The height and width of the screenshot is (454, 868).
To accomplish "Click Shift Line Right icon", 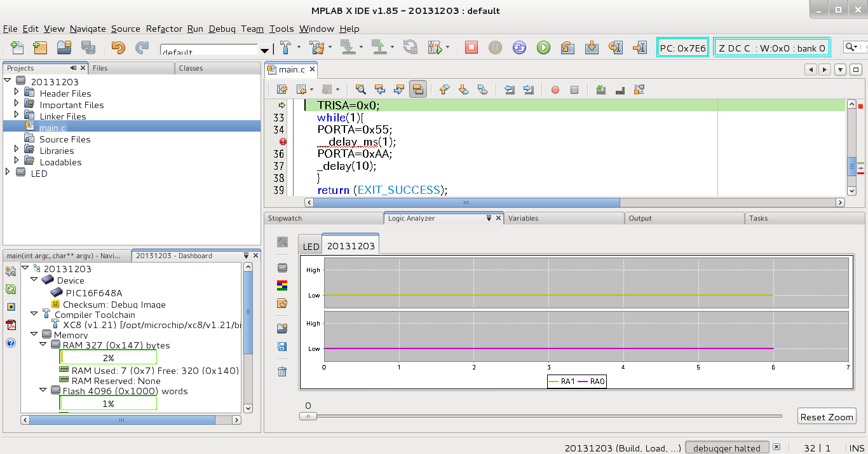I will pos(528,90).
